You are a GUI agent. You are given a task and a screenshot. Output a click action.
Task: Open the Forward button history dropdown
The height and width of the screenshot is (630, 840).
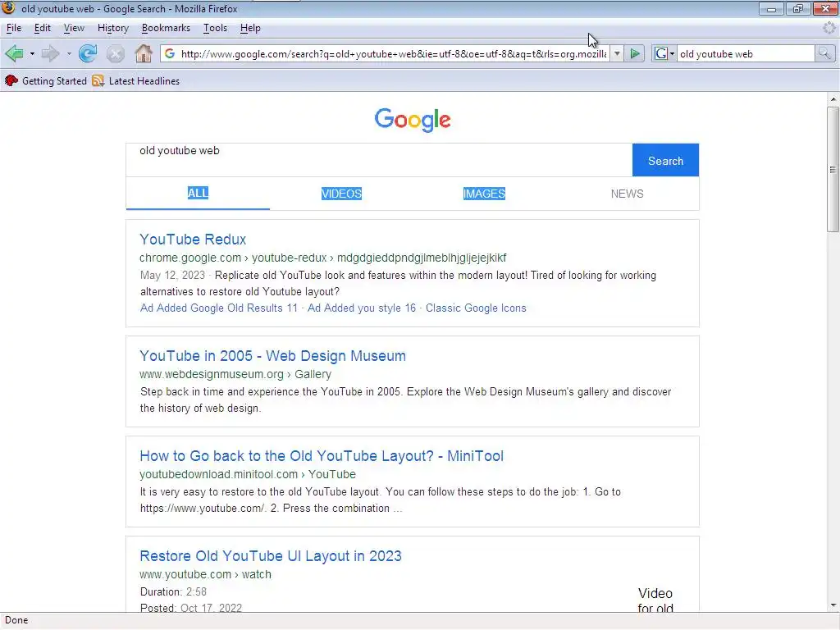69,54
